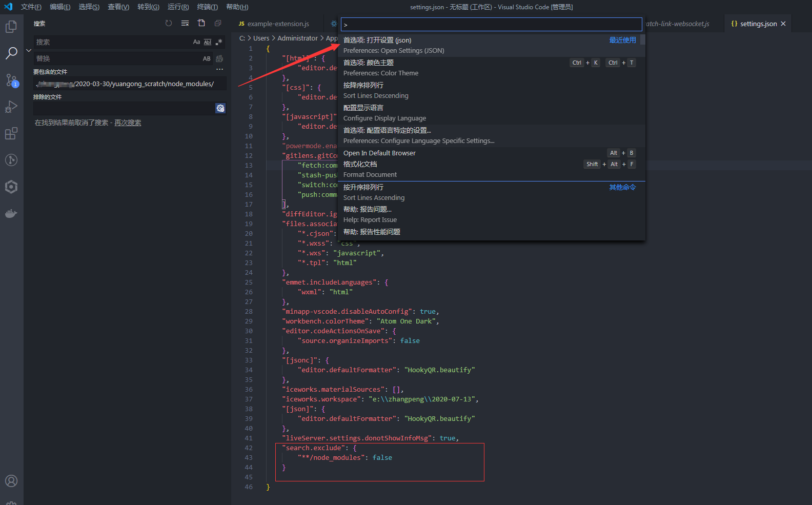Screen dimensions: 812x505
Task: Click the "liveServer.settings.donotShowInfoMsg" key text
Action: [x=357, y=438]
